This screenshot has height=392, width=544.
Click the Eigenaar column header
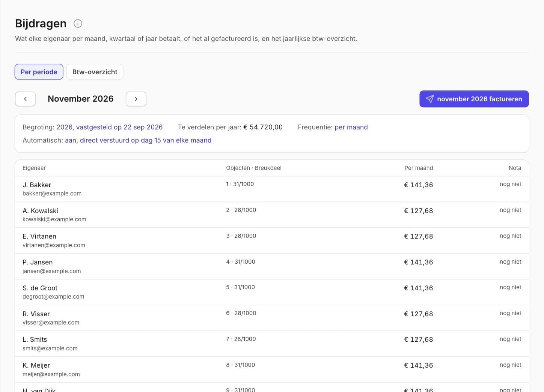coord(34,168)
